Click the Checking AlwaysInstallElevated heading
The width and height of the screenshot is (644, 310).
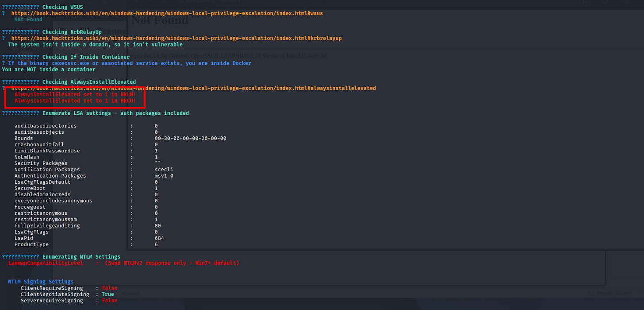89,82
